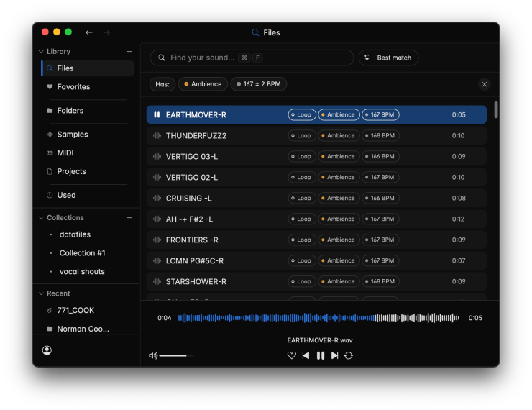Favorite the current track with heart icon
This screenshot has height=410, width=532.
pos(291,355)
